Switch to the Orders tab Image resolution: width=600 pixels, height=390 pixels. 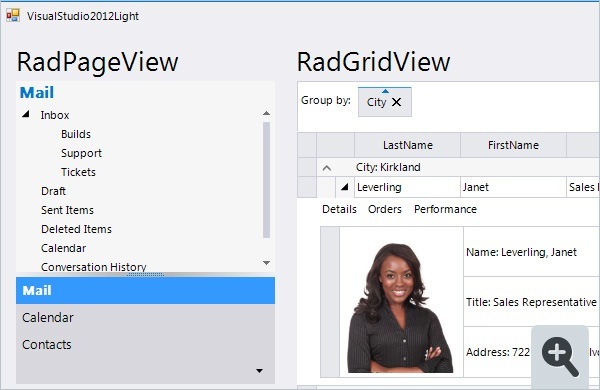385,209
